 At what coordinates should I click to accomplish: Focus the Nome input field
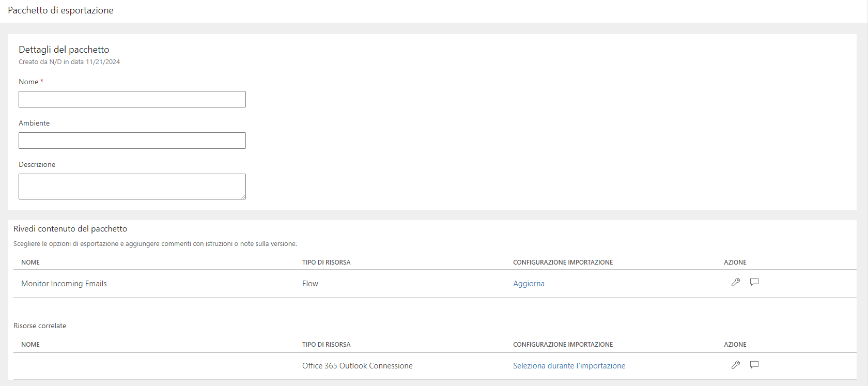(x=132, y=99)
